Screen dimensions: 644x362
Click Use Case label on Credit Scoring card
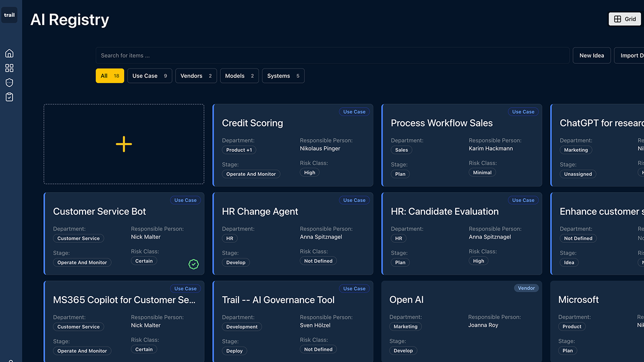point(354,112)
